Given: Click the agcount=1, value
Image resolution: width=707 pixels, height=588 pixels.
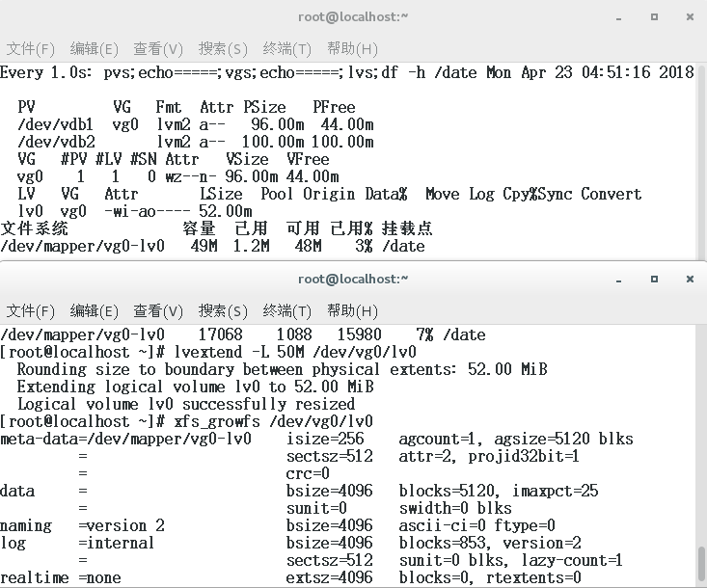Looking at the screenshot, I should pyautogui.click(x=442, y=439).
